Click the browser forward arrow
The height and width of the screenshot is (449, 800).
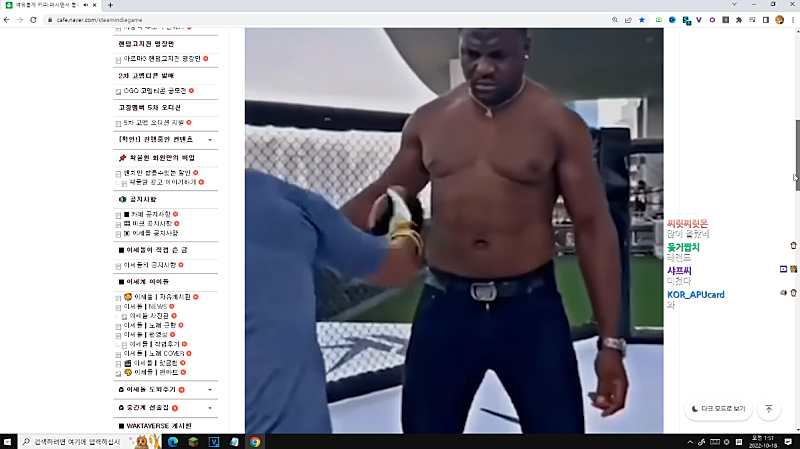(x=20, y=20)
